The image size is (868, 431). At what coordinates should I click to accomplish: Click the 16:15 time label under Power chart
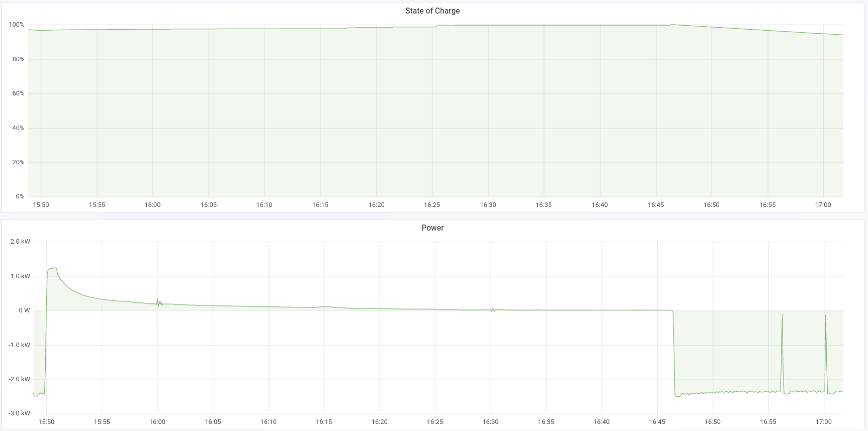tap(324, 422)
